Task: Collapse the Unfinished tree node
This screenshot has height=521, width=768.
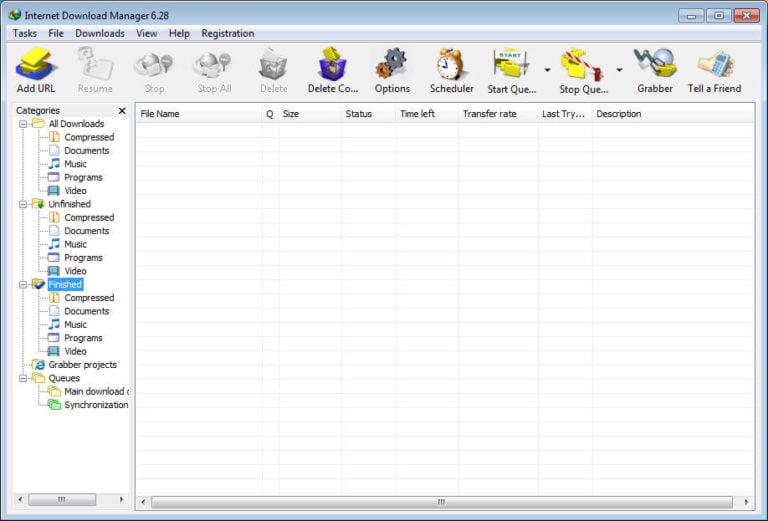Action: point(23,204)
